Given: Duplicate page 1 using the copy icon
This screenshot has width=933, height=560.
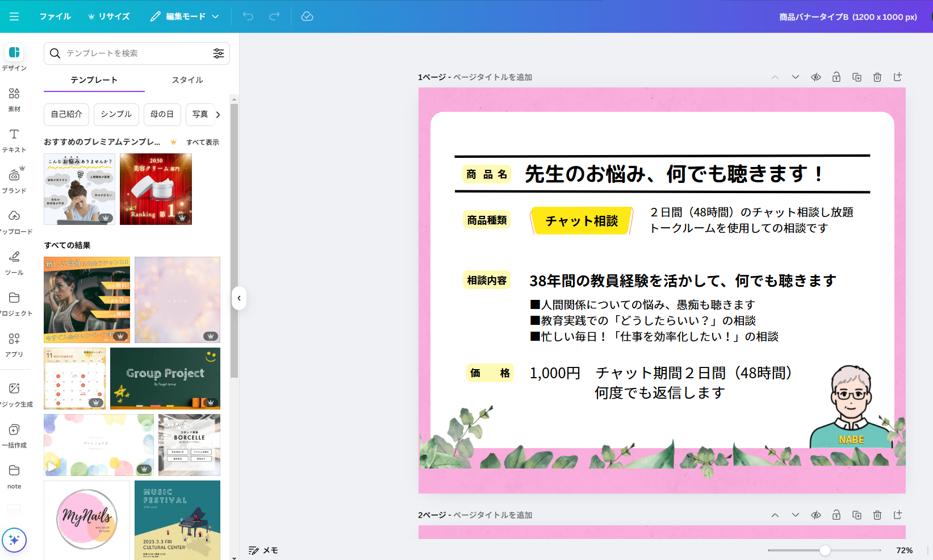Looking at the screenshot, I should tap(857, 77).
